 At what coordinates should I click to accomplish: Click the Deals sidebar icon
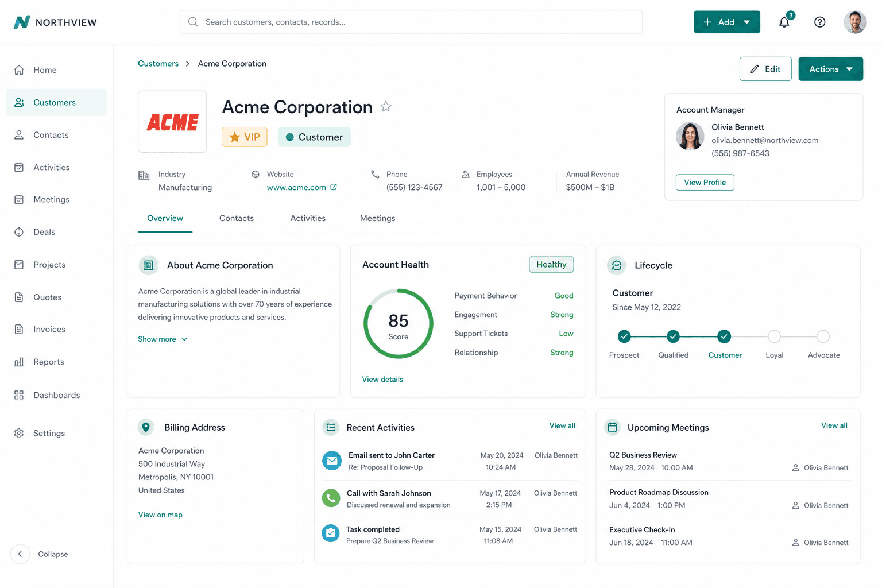(x=19, y=232)
